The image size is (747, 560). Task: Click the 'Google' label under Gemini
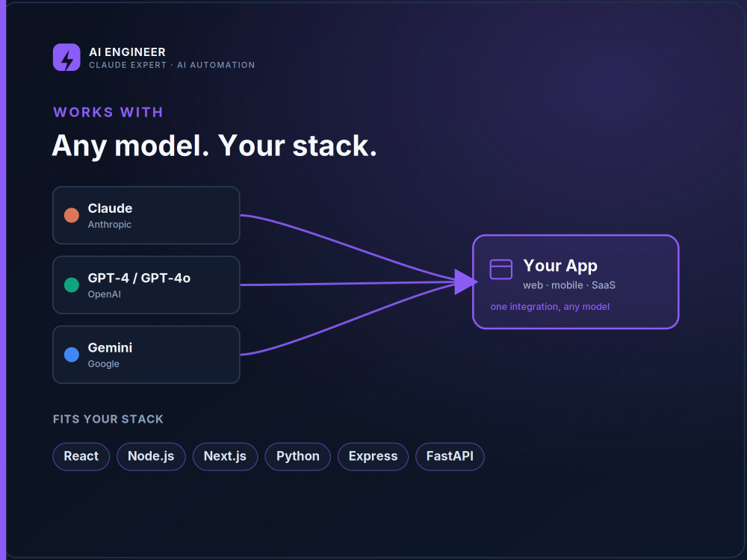[x=103, y=364]
